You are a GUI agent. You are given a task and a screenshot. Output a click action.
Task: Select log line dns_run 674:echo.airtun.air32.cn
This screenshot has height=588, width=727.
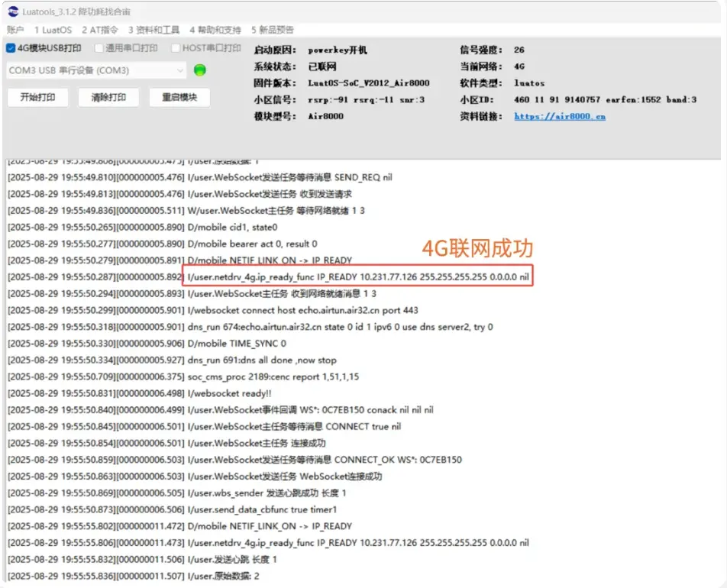tap(250, 327)
